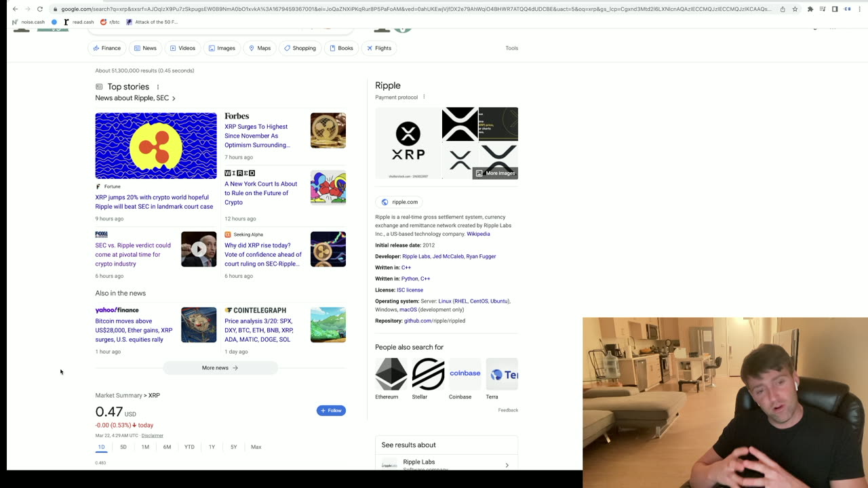
Task: Open the Extensions puzzle icon
Action: 810,9
